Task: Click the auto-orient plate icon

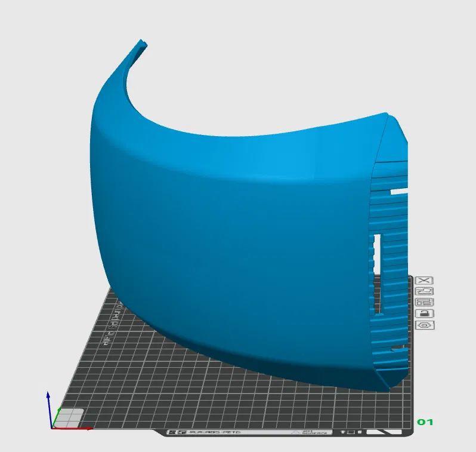Action: click(x=424, y=291)
